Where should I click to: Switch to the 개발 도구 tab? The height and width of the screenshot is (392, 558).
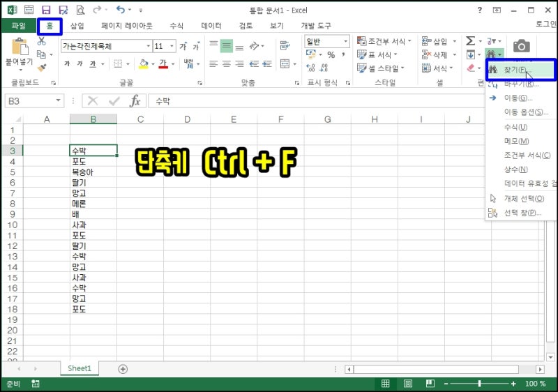pyautogui.click(x=316, y=26)
